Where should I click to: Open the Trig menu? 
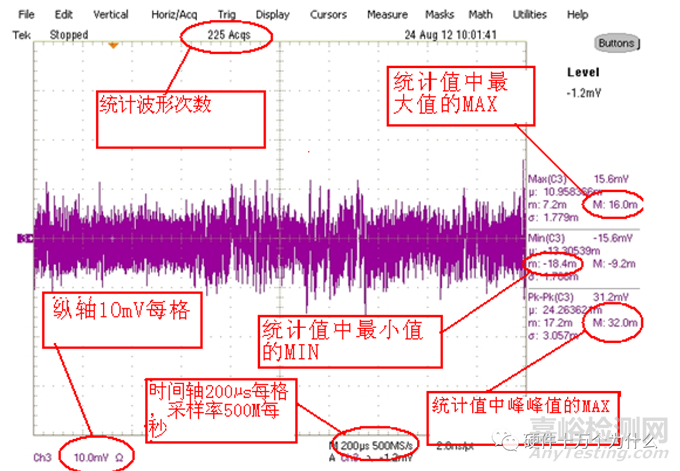click(x=227, y=16)
